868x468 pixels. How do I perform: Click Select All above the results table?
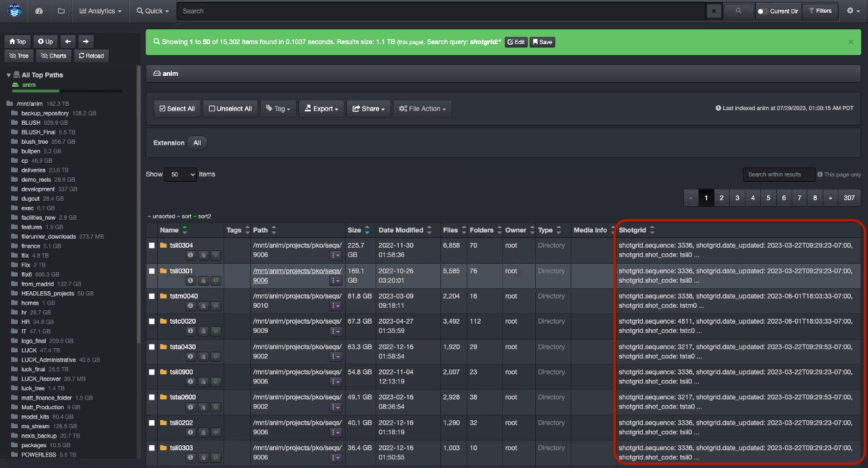point(177,108)
